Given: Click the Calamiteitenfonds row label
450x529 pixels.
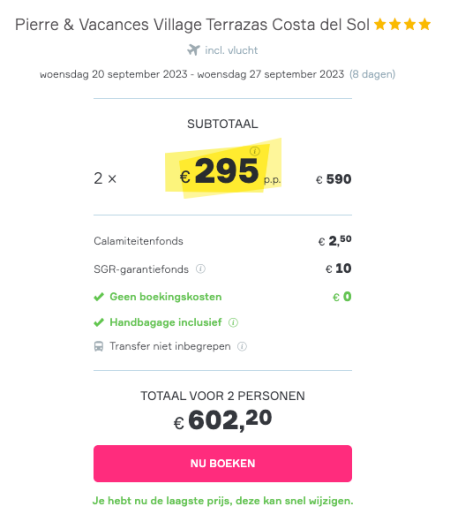Looking at the screenshot, I should [x=138, y=241].
